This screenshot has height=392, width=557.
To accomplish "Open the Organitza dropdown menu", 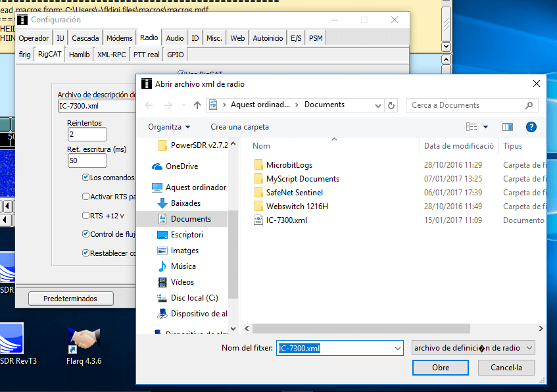I will coord(169,127).
